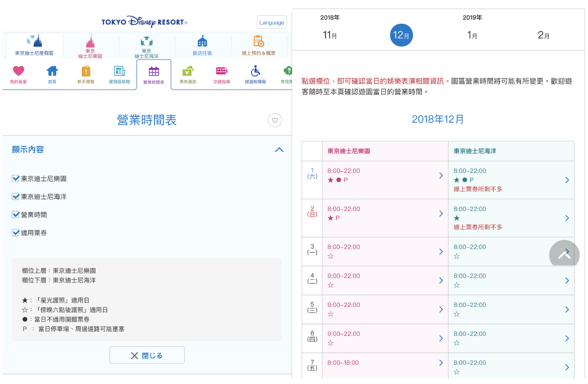Screen dimensions: 588x384
Task: Open 度假區新聞 news icon
Action: [x=119, y=71]
